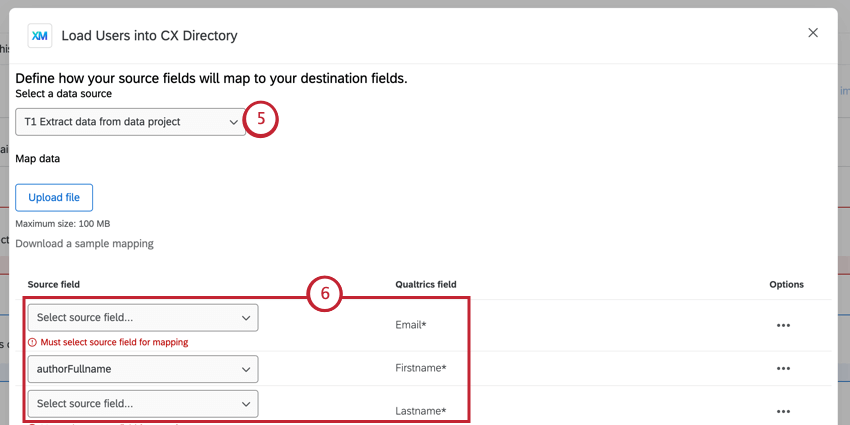Open options menu for Firstname row

pos(785,368)
